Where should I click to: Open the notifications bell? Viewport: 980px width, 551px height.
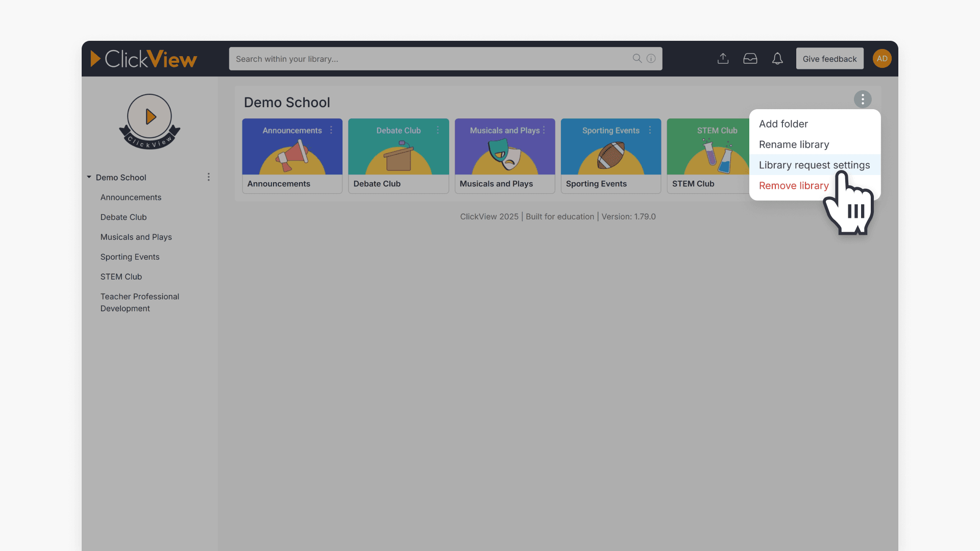[x=777, y=59]
